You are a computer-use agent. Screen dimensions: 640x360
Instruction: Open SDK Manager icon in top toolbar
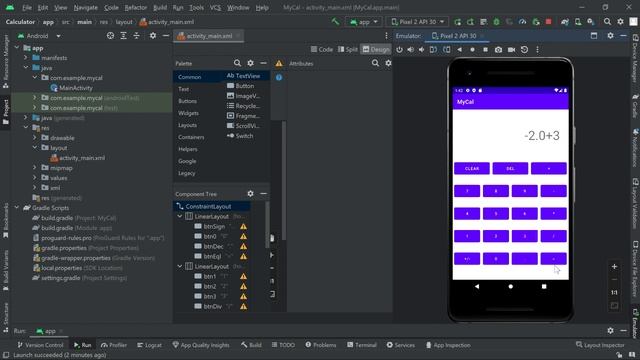(591, 22)
